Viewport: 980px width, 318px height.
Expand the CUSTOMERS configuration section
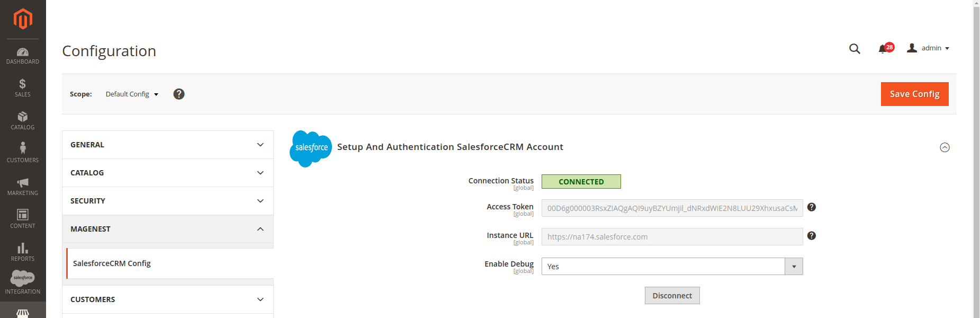(x=168, y=299)
